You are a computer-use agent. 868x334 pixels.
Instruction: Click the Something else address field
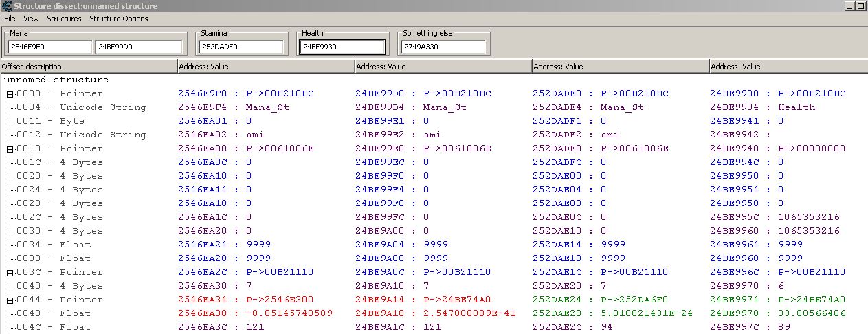pos(443,47)
